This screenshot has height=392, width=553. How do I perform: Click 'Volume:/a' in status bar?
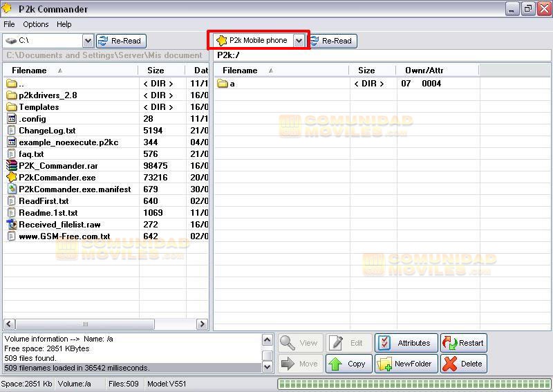click(x=75, y=384)
